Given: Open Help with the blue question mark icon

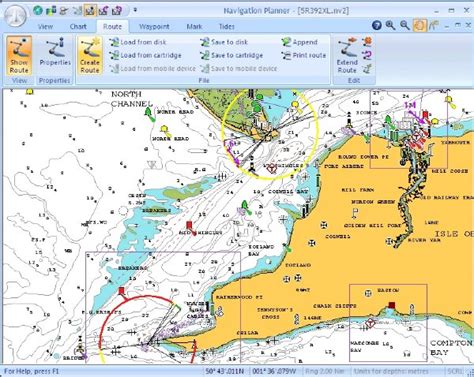Looking at the screenshot, I should coord(377,25).
